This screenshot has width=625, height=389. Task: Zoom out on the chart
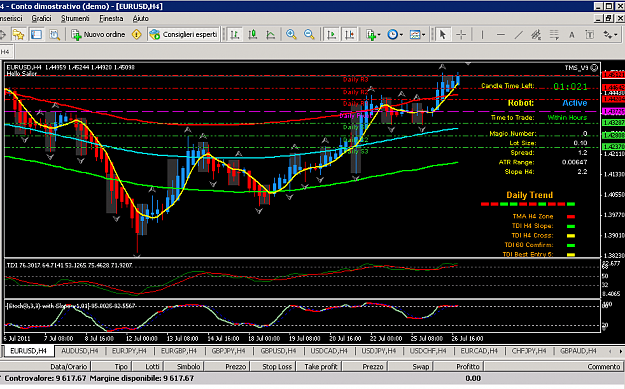(309, 35)
